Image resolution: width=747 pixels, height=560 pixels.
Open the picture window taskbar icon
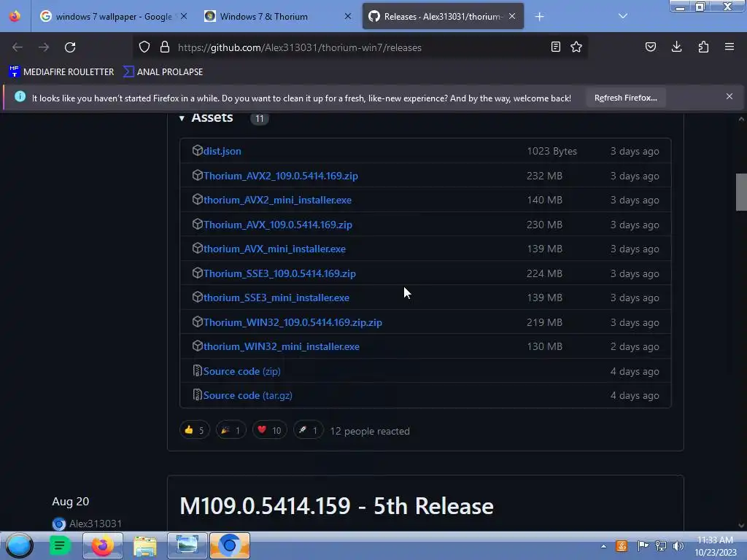coord(187,545)
